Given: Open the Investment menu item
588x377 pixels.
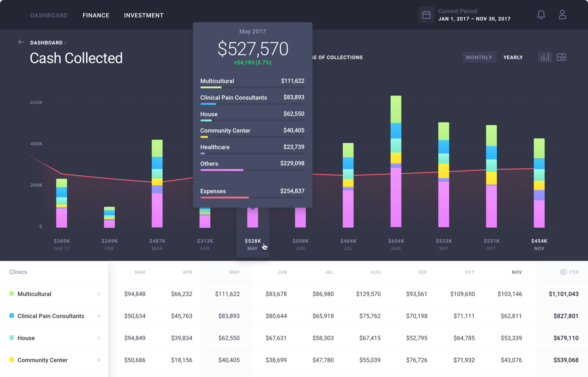Looking at the screenshot, I should click(143, 15).
